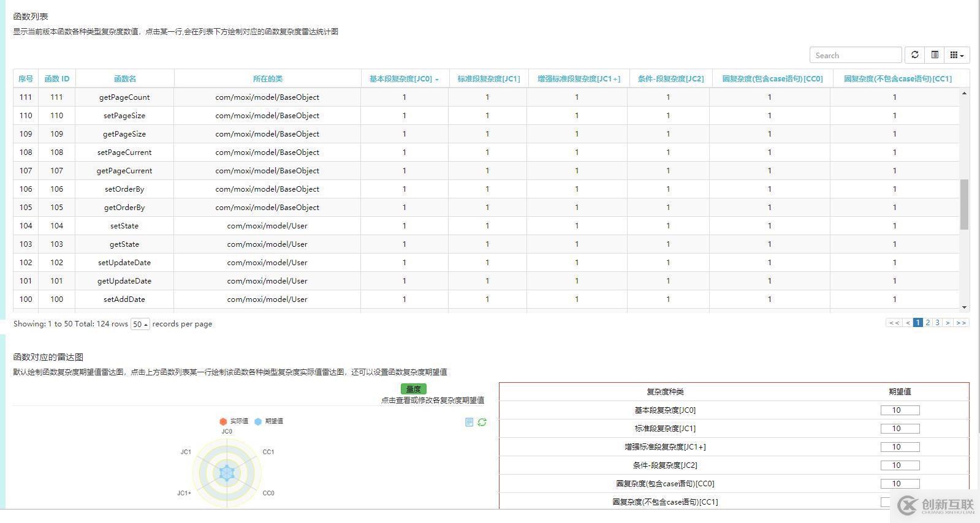This screenshot has width=980, height=523.
Task: Jump to last page with >> button
Action: pos(961,323)
